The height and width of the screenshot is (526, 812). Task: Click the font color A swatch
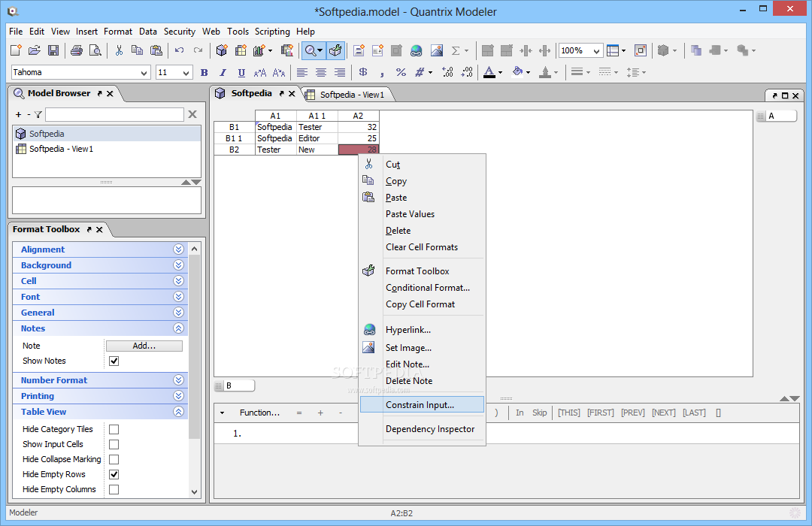(x=489, y=72)
